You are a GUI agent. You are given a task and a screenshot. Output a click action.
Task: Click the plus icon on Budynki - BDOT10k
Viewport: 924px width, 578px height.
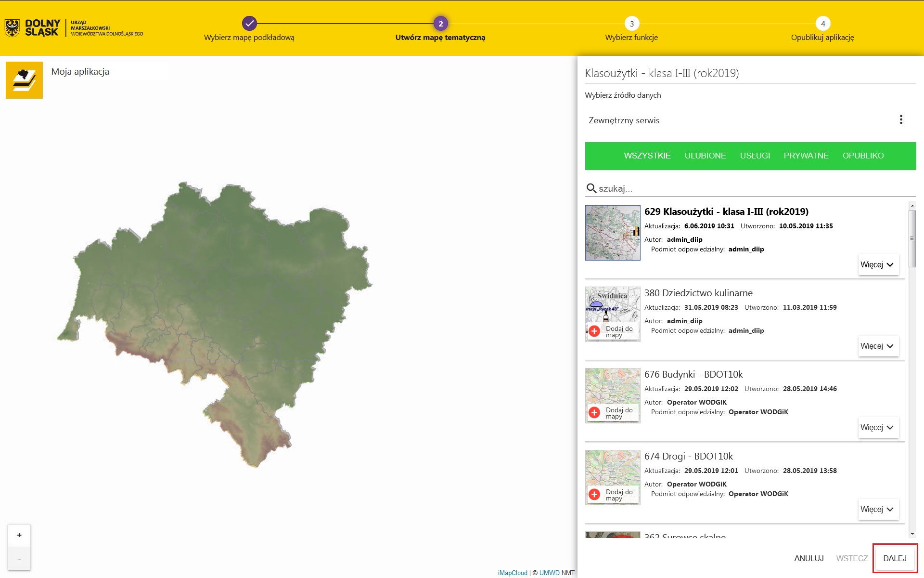tap(595, 413)
